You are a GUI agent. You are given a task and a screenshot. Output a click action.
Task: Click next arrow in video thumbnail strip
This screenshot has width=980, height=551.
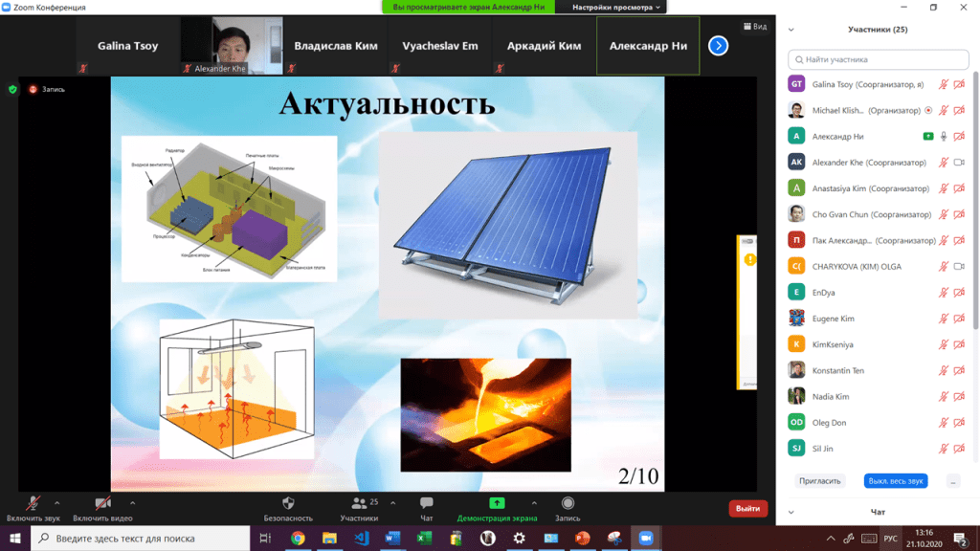718,45
